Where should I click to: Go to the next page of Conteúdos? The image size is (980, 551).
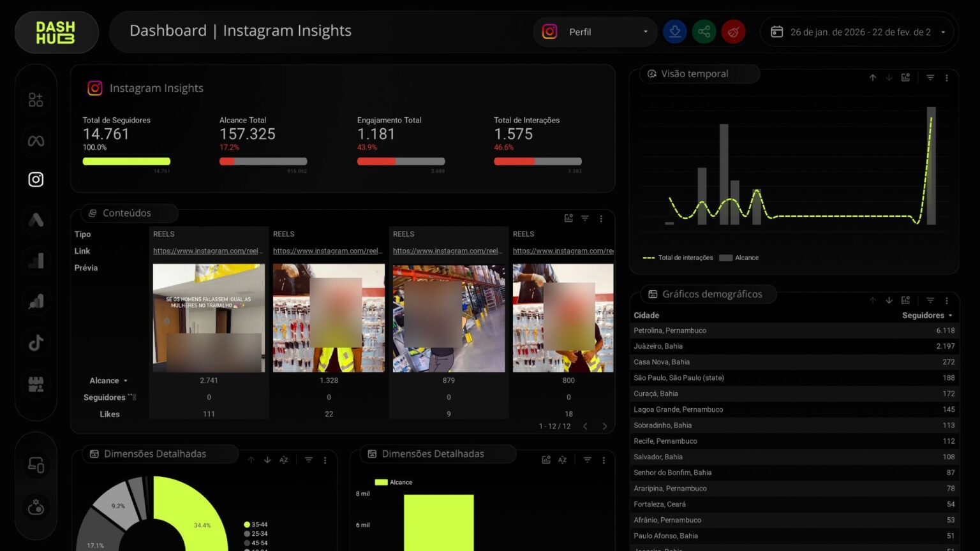pos(605,426)
